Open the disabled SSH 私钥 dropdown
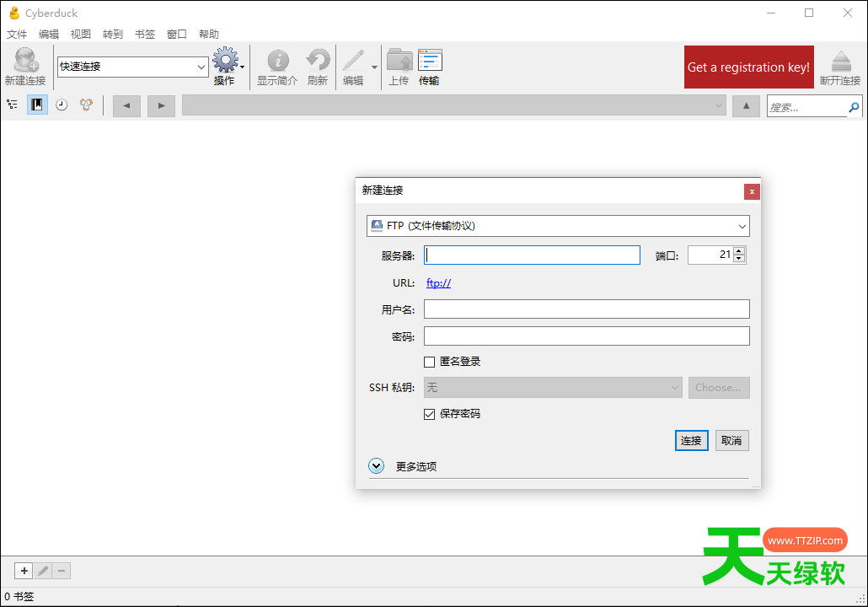The width and height of the screenshot is (868, 607). click(x=553, y=388)
